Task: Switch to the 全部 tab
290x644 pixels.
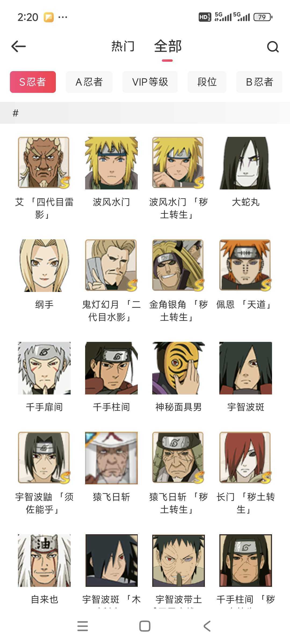Action: [168, 46]
